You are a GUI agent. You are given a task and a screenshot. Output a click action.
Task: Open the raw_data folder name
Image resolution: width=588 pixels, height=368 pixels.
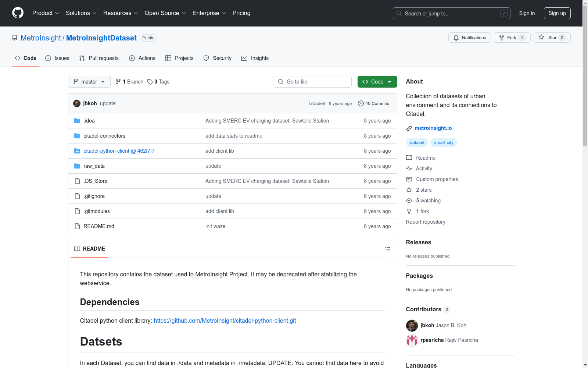(94, 166)
